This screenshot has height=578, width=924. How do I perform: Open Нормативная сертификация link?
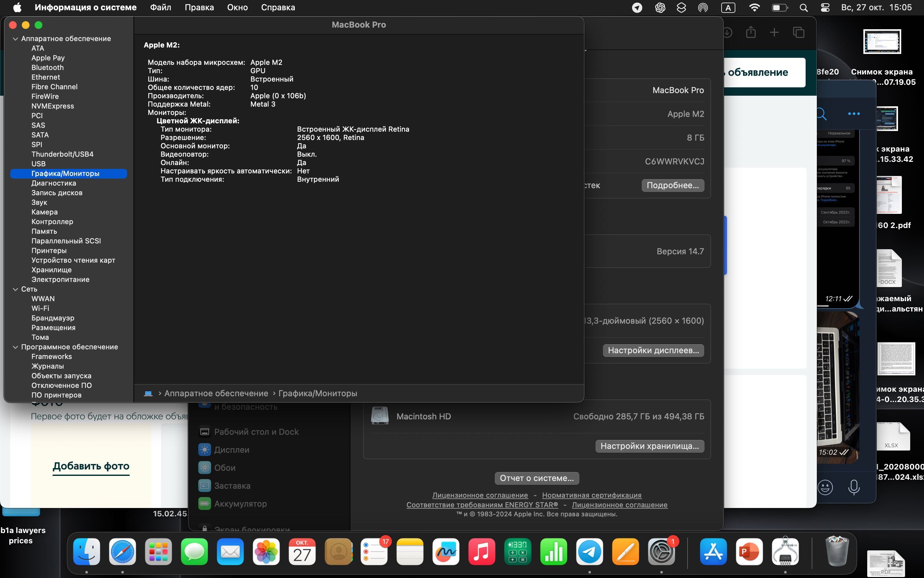point(591,495)
